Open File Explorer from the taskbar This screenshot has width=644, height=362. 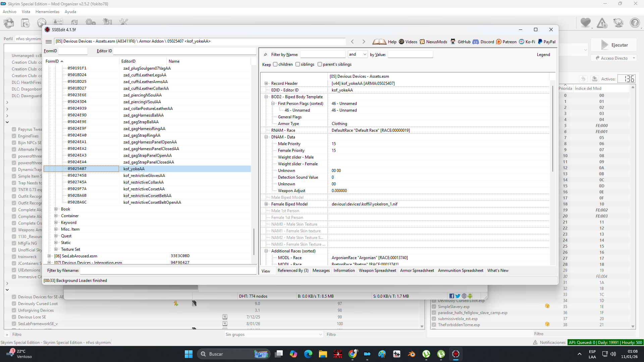[x=323, y=354]
